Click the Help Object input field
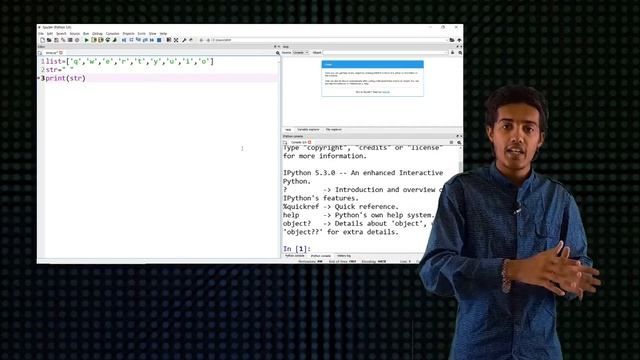 coord(385,53)
